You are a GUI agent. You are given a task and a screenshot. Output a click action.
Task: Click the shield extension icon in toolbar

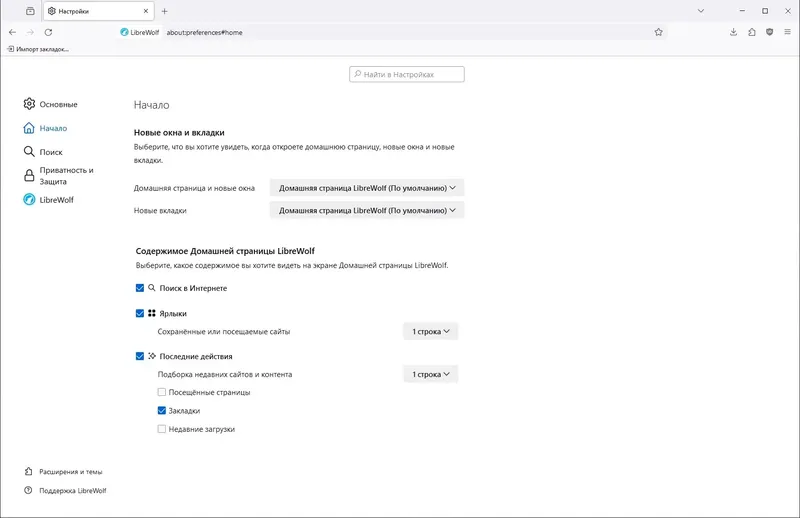pos(769,32)
